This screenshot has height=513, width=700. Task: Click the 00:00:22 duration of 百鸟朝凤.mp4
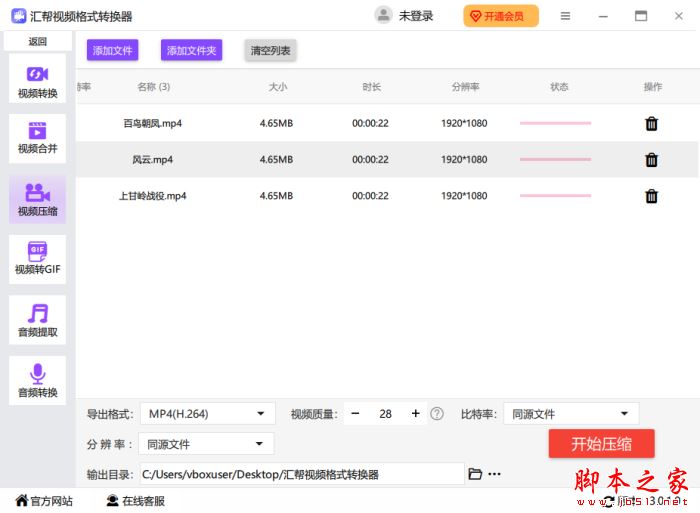pyautogui.click(x=370, y=123)
